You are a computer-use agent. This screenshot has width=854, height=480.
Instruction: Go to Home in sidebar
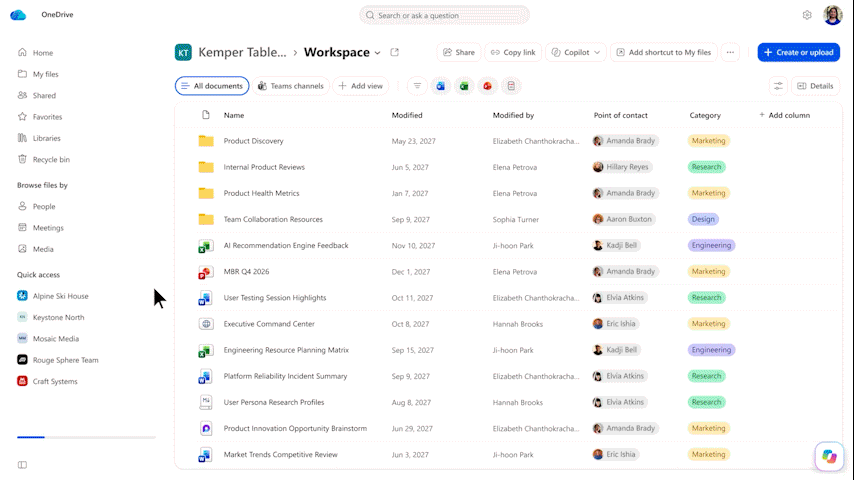43,53
